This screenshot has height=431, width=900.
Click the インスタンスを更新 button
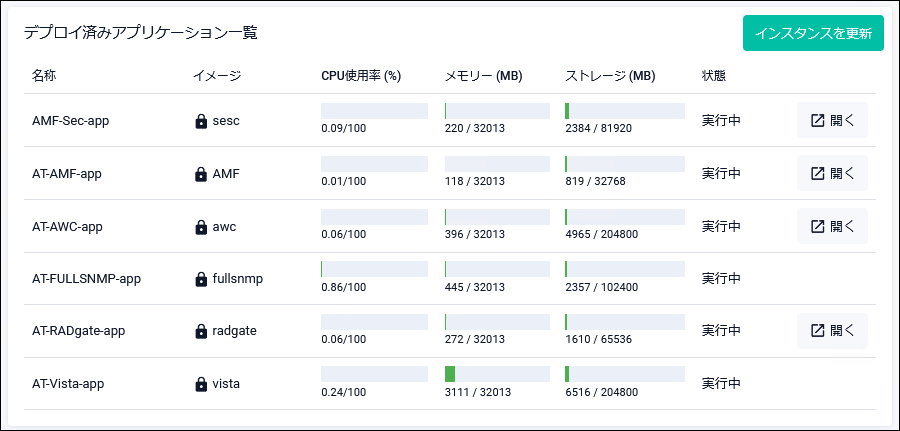[x=813, y=33]
